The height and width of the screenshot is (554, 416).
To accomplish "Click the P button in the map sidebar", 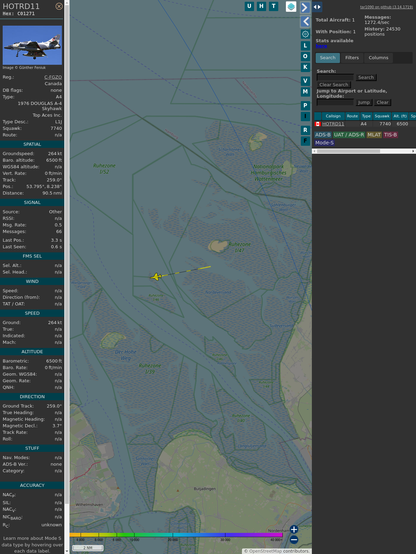I will (305, 105).
